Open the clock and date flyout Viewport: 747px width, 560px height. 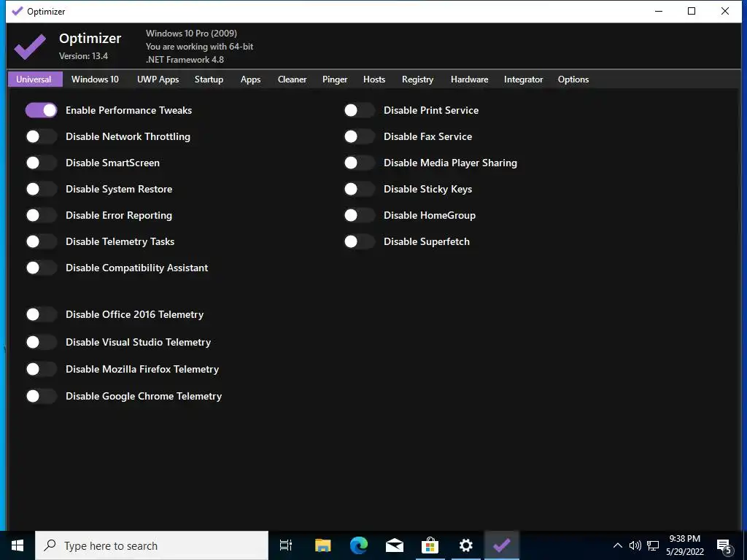pos(685,545)
